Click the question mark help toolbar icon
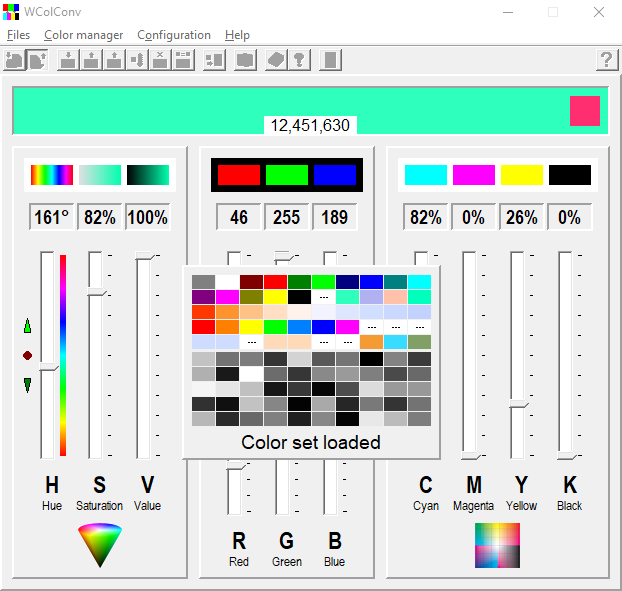This screenshot has width=622, height=591. click(606, 60)
